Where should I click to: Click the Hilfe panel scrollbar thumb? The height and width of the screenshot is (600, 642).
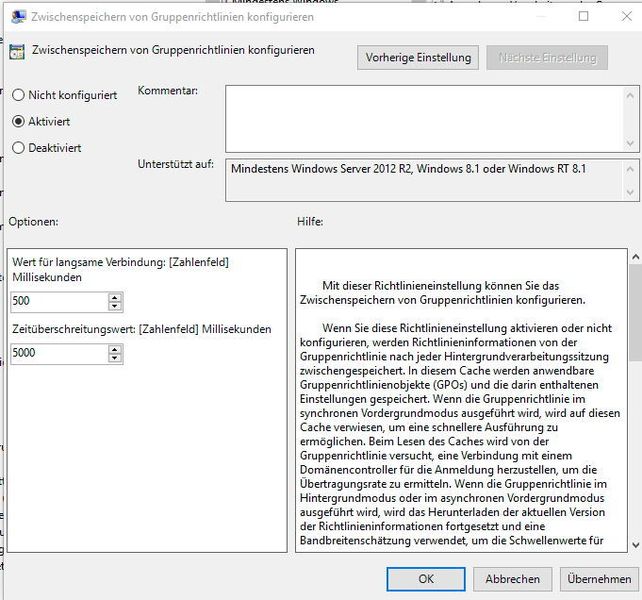pos(635,312)
